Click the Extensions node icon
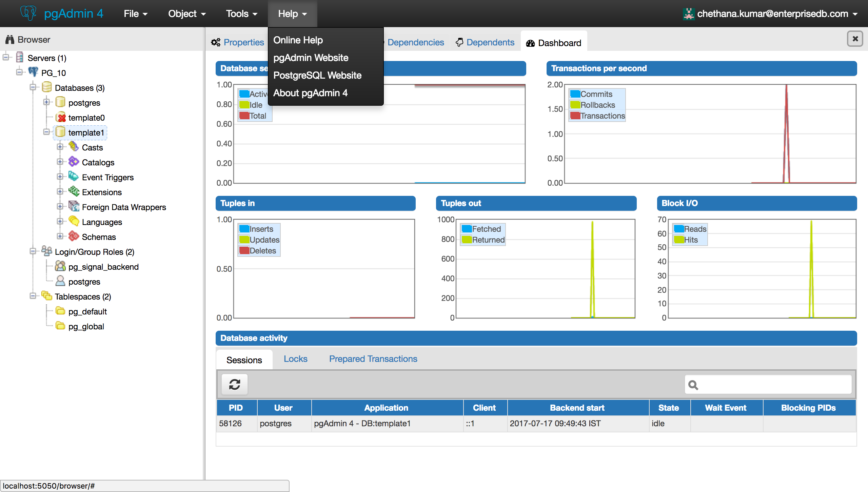Image resolution: width=868 pixels, height=492 pixels. (x=74, y=191)
